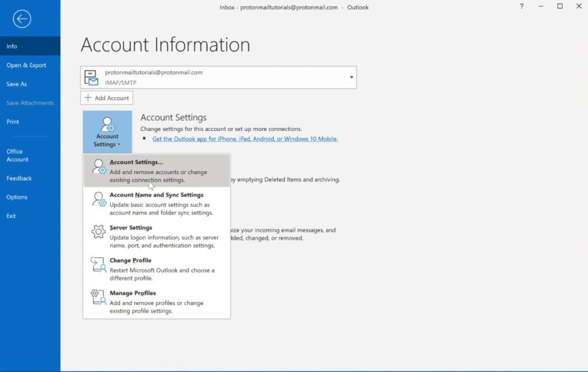Screen dimensions: 588x372
Task: Click the Account Name and Sync Settings icon
Action: pos(99,199)
